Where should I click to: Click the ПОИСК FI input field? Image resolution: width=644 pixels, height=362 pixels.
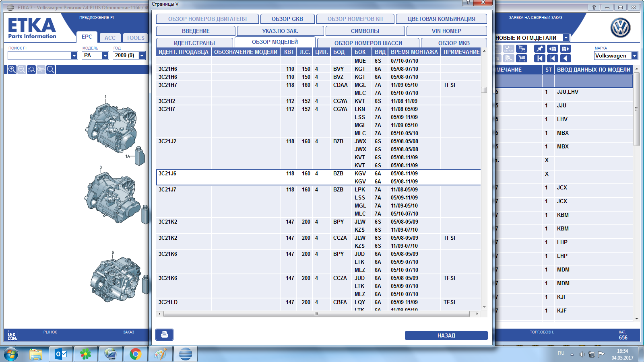tap(39, 56)
